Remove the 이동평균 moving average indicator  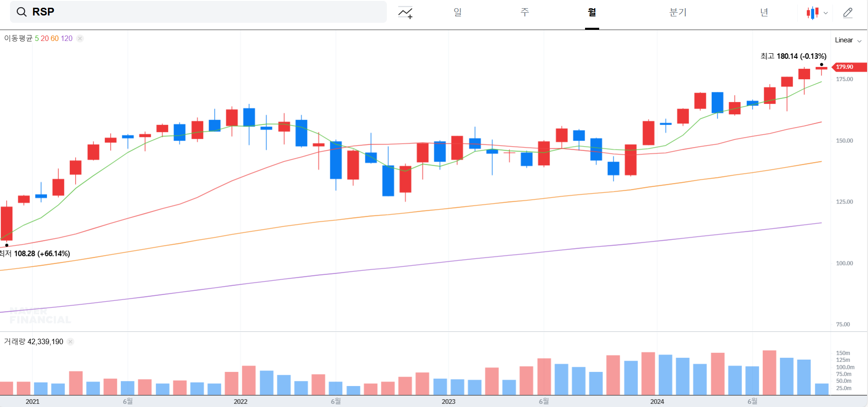point(80,38)
